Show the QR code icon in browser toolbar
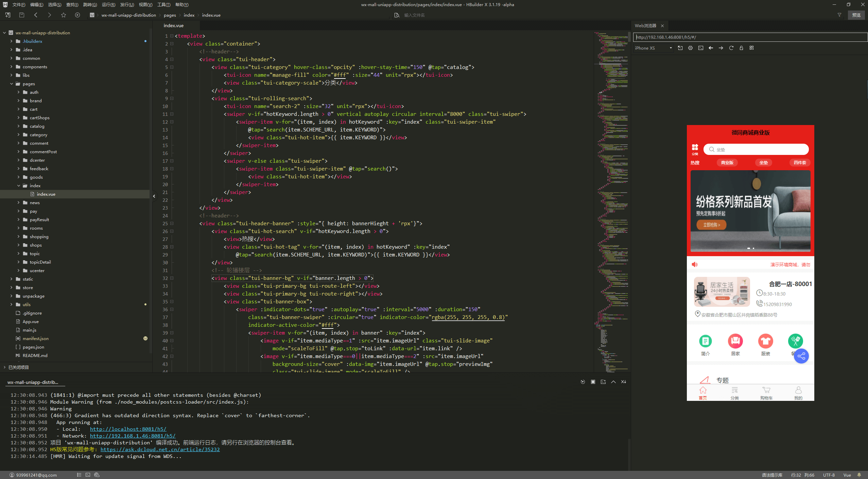This screenshot has width=868, height=479. click(751, 48)
